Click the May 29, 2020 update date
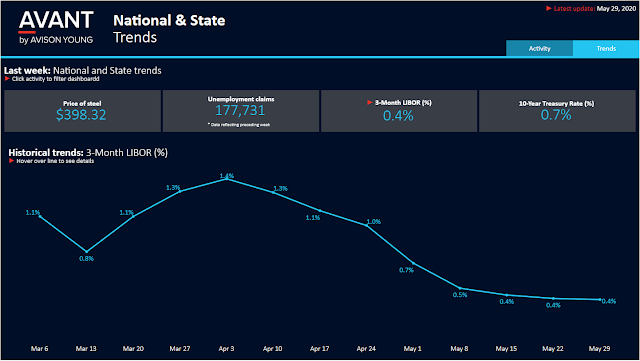This screenshot has width=640, height=361. pyautogui.click(x=616, y=9)
